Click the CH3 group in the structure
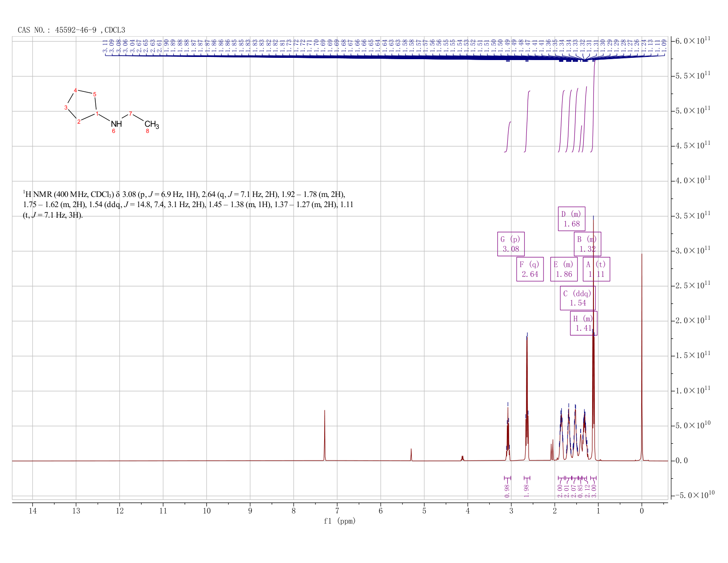This screenshot has height=563, width=728. (151, 125)
